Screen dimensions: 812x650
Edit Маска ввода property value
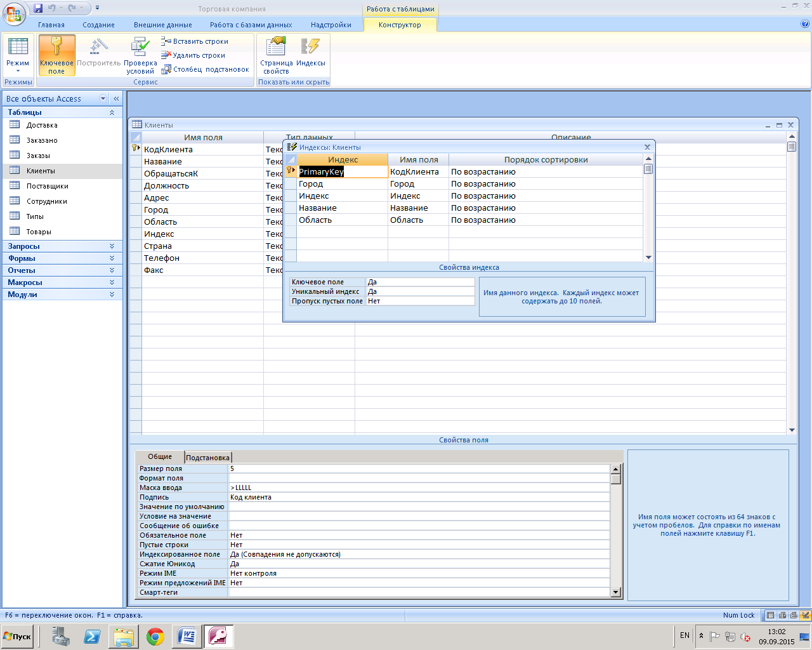(x=419, y=487)
